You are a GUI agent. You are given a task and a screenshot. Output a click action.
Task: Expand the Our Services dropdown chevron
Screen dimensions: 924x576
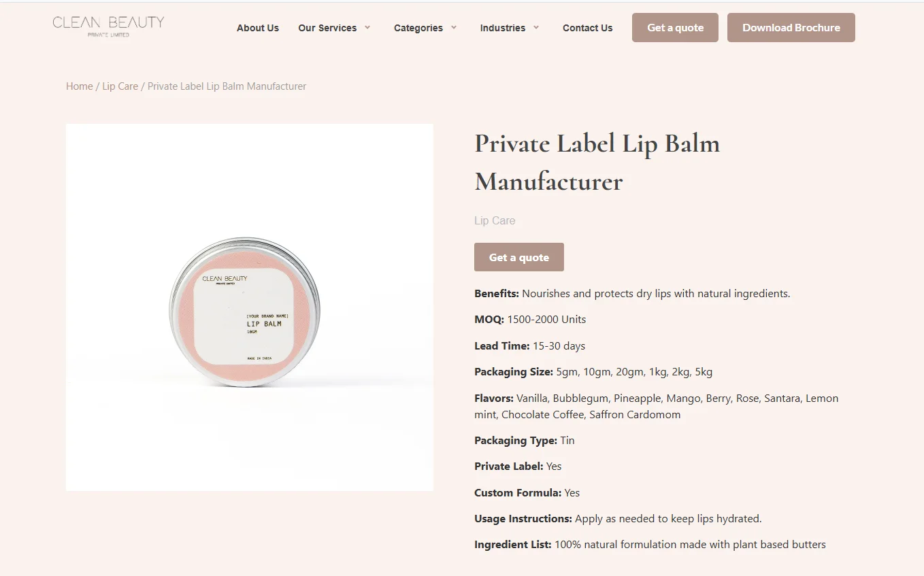point(368,28)
